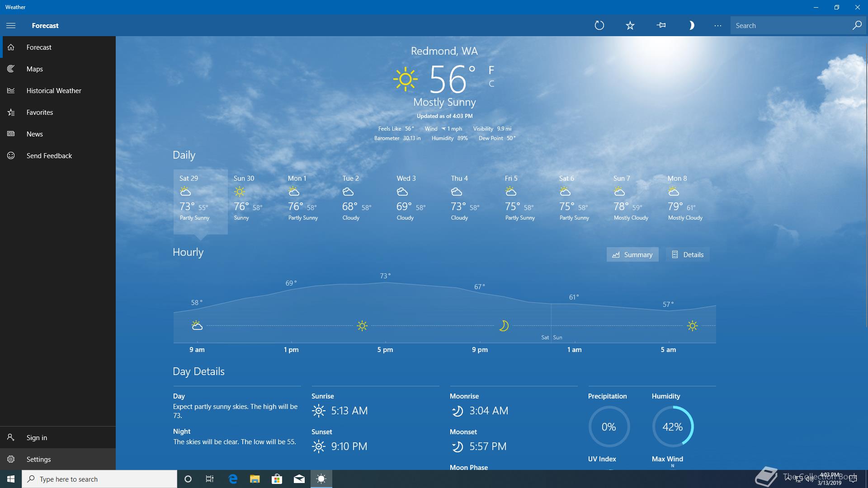Open Maps from the sidebar

point(35,69)
